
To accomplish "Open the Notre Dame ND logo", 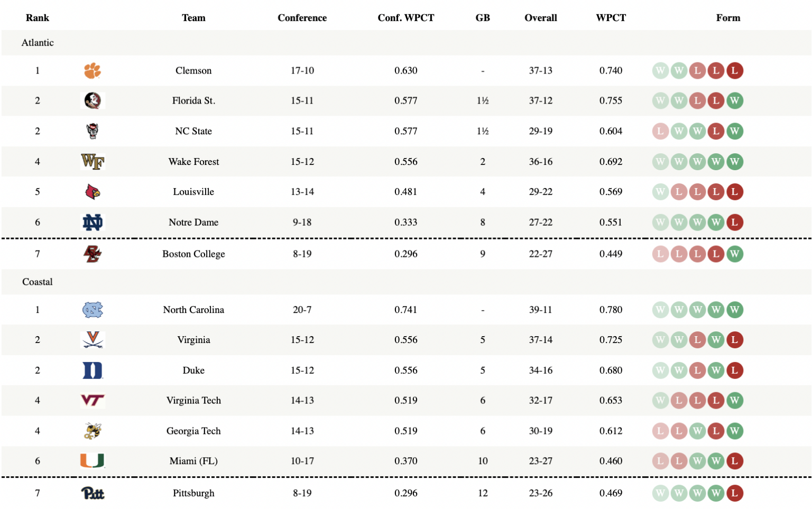I will [93, 223].
